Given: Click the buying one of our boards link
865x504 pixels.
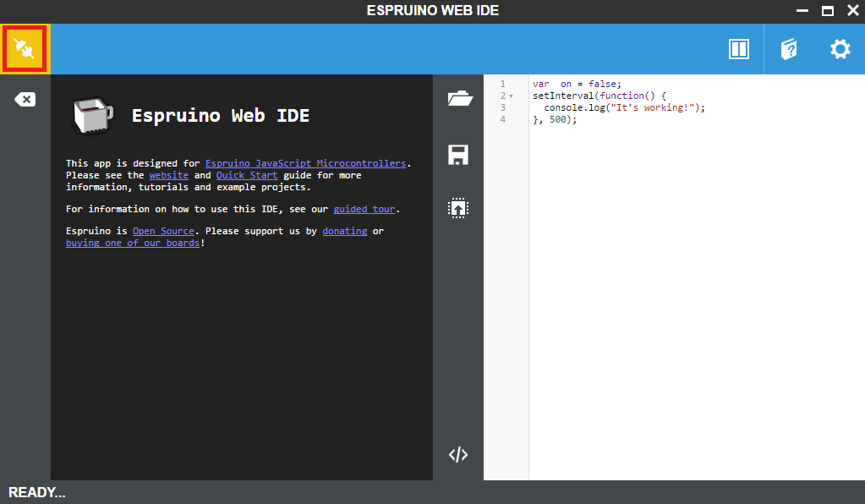Looking at the screenshot, I should click(132, 242).
